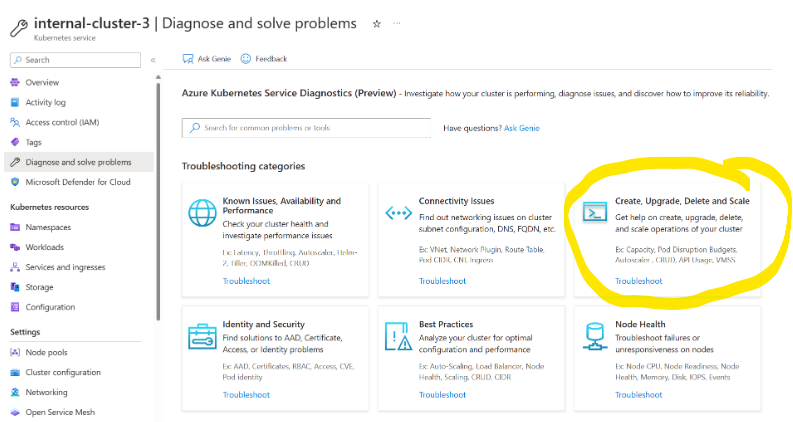Image resolution: width=793 pixels, height=422 pixels.
Task: Favorite the page with the star icon
Action: 376,24
